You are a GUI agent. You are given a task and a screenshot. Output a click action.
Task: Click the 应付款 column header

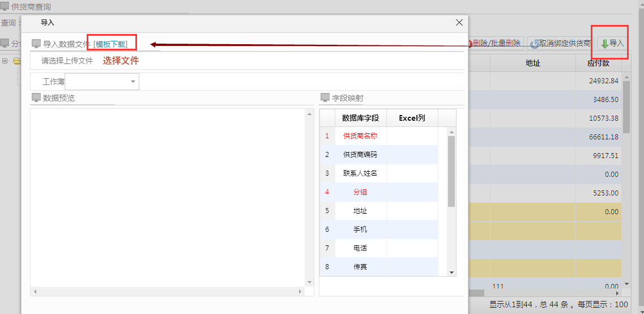598,63
